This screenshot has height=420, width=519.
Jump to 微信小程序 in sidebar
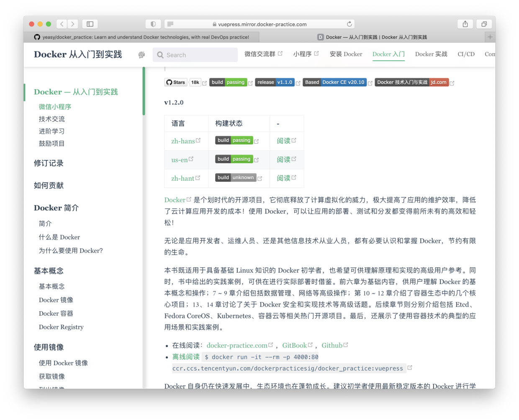pyautogui.click(x=55, y=107)
